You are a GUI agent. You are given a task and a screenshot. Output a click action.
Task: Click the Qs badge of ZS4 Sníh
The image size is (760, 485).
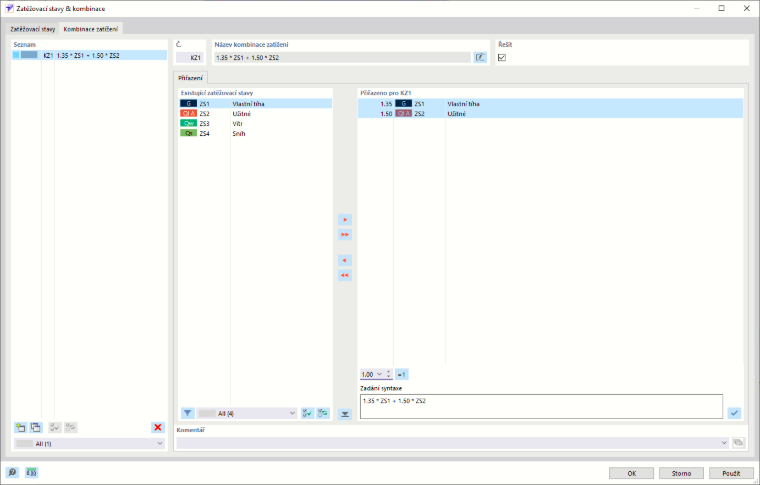coord(189,134)
